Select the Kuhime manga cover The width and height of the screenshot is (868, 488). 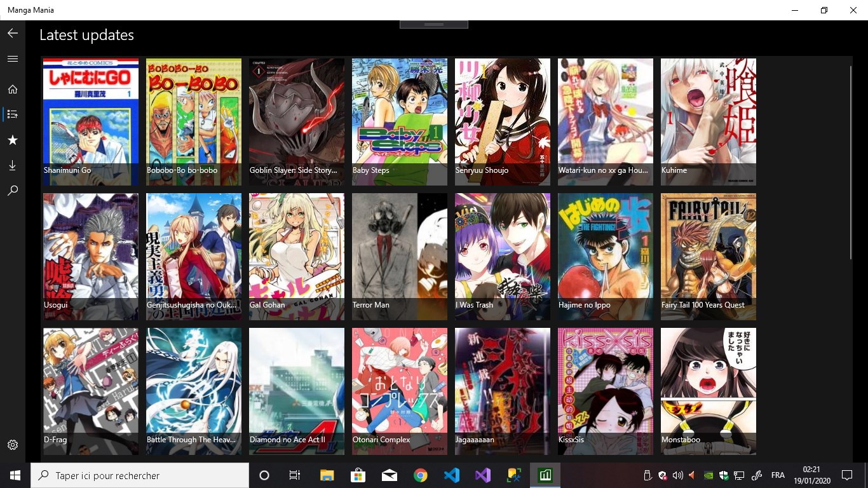(709, 122)
